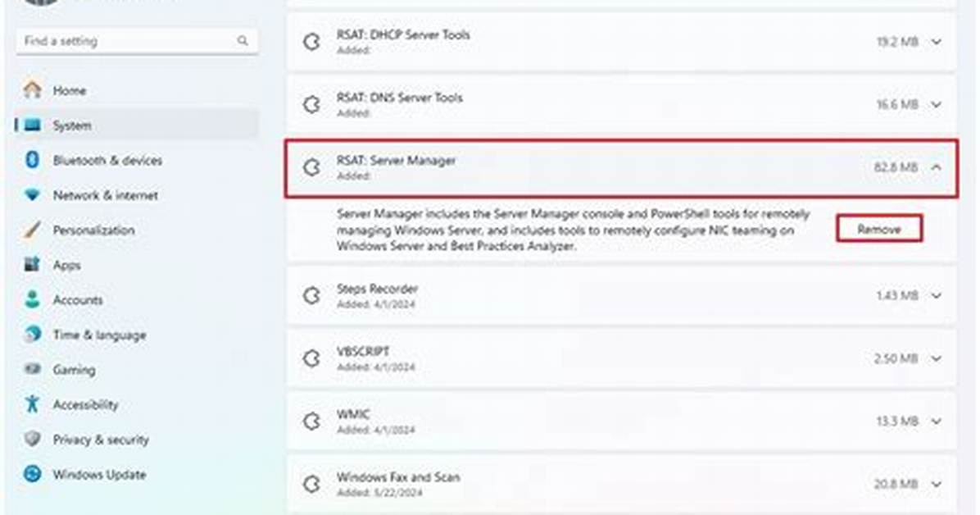Select the RSAT: DHCP Server Tools title
The height and width of the screenshot is (515, 980).
403,35
